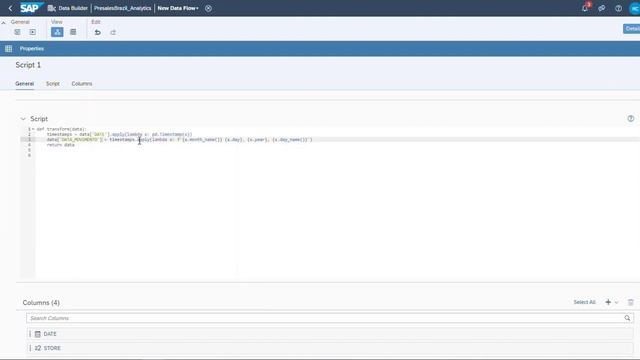The height and width of the screenshot is (360, 640).
Task: Open the feedback chat icon
Action: pos(602,8)
